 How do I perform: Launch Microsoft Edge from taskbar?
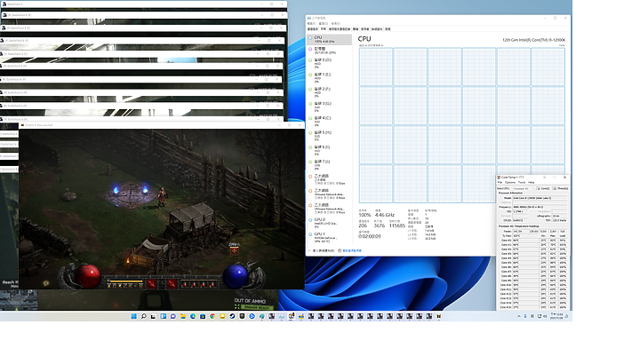click(193, 316)
